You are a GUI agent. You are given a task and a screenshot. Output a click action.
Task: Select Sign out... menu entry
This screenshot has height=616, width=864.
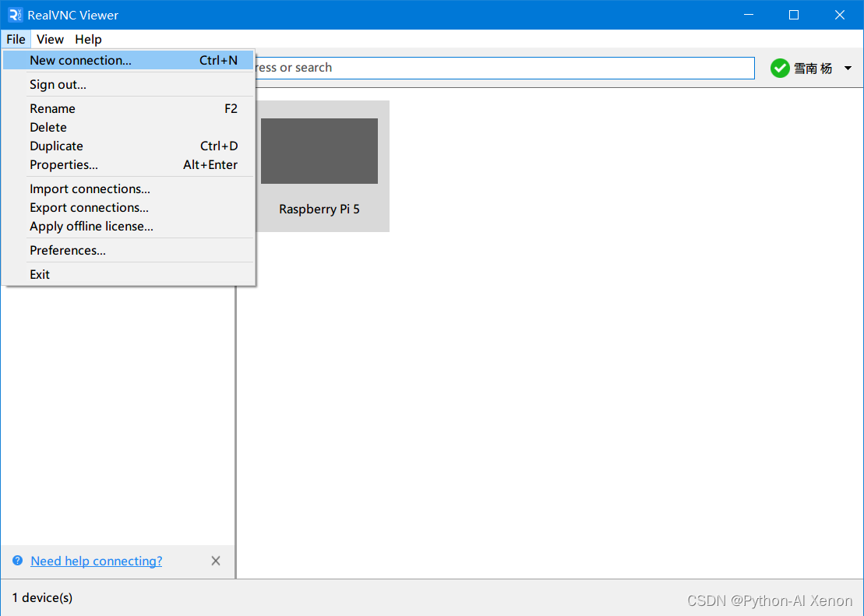point(128,84)
